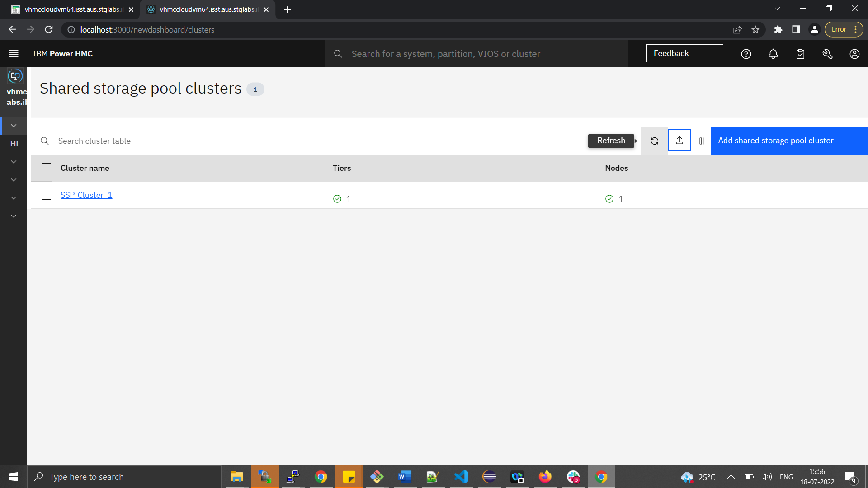Expand the highlighted first sidebar chevron
This screenshot has width=868, height=488.
coord(14,126)
